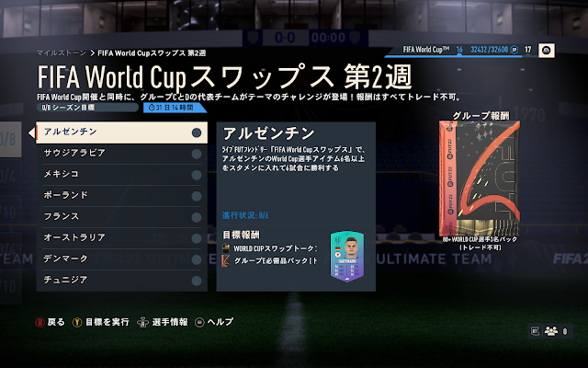The width and height of the screenshot is (588, 368).
Task: Click the XP badge icon beside 32432/32600
Action: pyautogui.click(x=514, y=50)
